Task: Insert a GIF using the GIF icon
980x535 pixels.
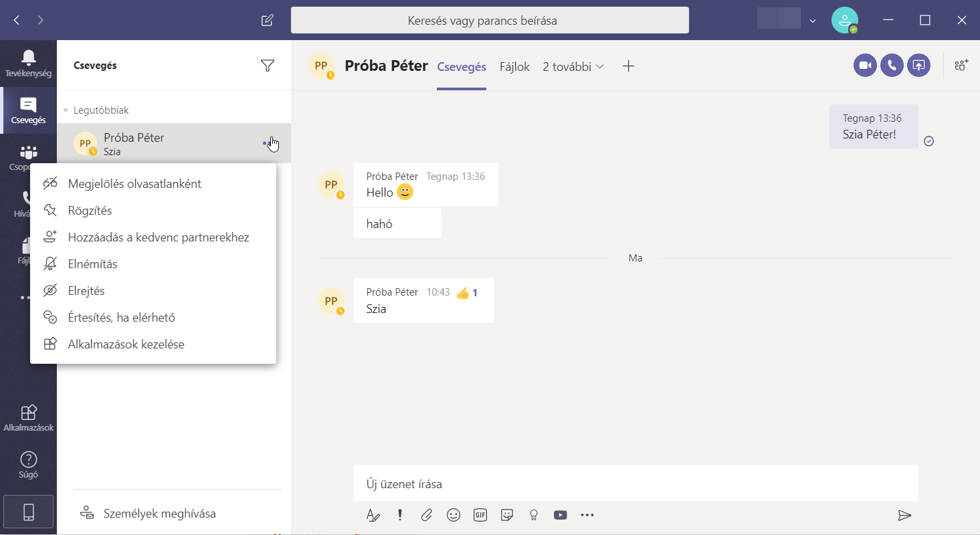Action: (x=480, y=515)
